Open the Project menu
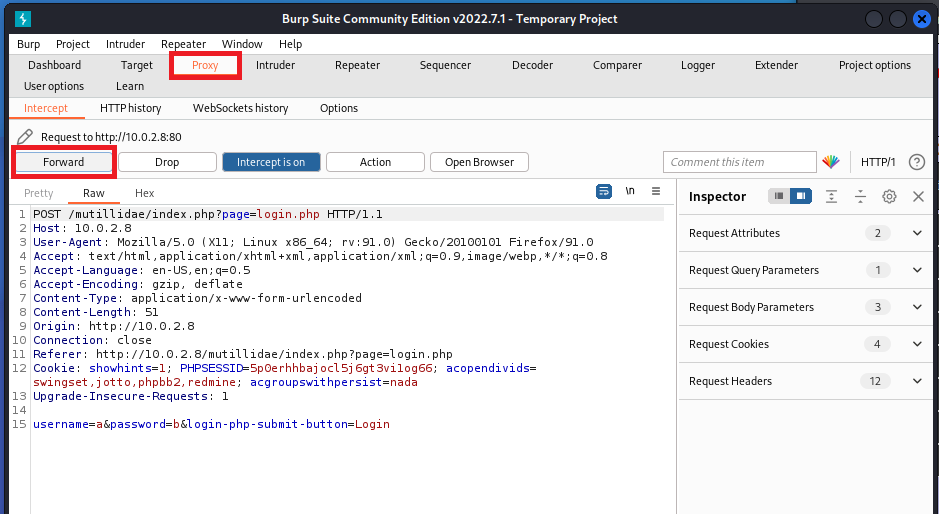The image size is (939, 514). point(72,44)
